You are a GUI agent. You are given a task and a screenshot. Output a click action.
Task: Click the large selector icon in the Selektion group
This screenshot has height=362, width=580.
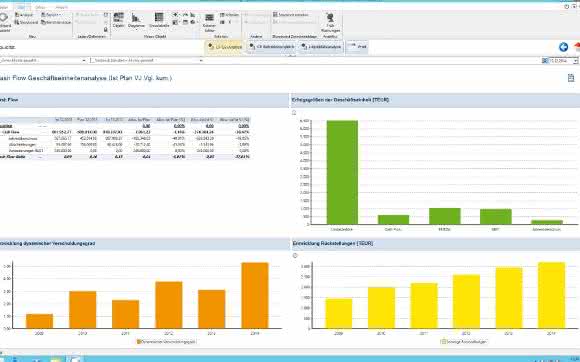(x=209, y=22)
